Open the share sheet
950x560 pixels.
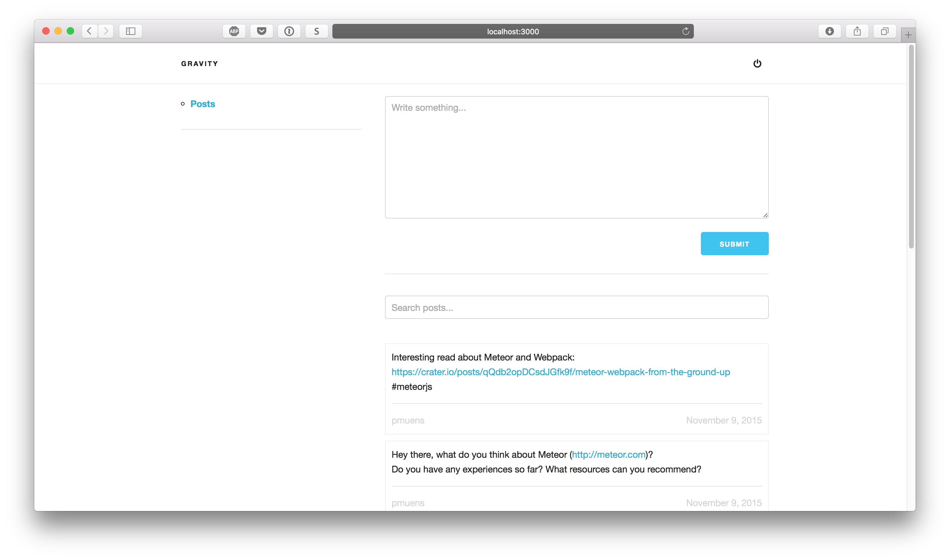pos(857,31)
